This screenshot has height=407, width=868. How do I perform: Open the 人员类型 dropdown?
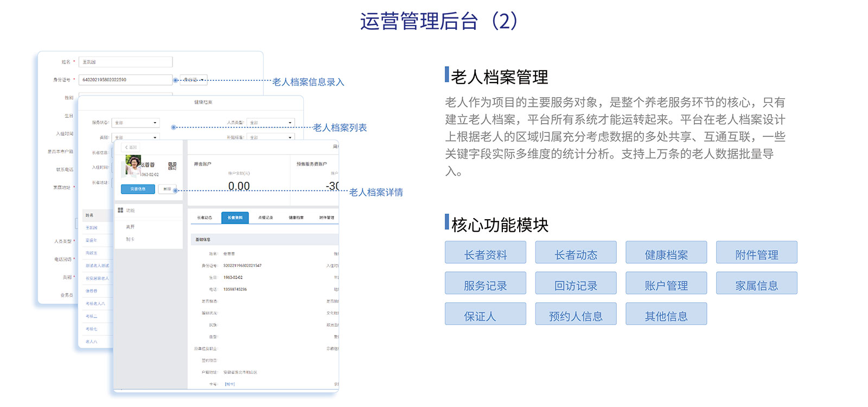point(271,123)
